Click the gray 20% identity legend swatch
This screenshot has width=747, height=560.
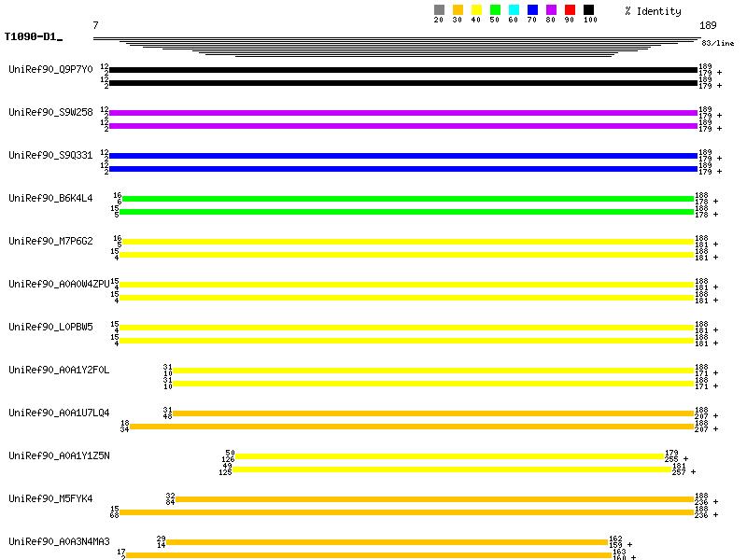(x=439, y=10)
